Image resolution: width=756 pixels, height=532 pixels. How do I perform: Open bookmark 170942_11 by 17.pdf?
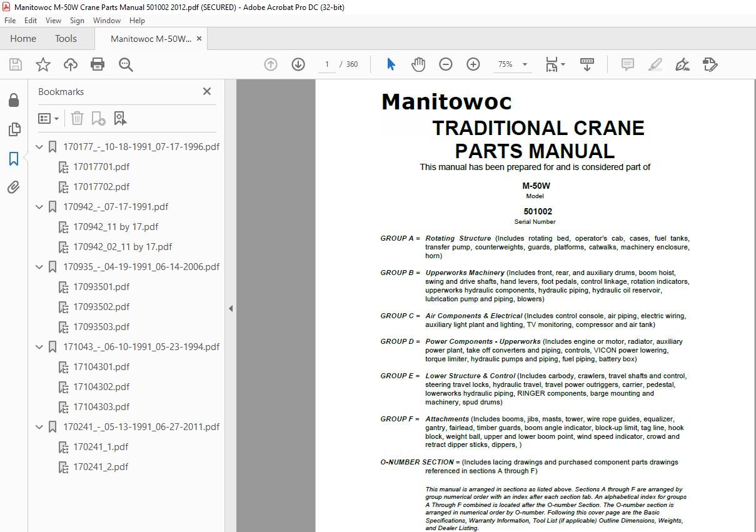pos(116,227)
